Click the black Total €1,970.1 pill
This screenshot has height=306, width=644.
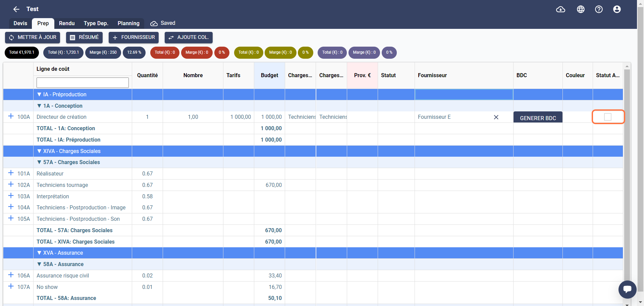tap(22, 53)
